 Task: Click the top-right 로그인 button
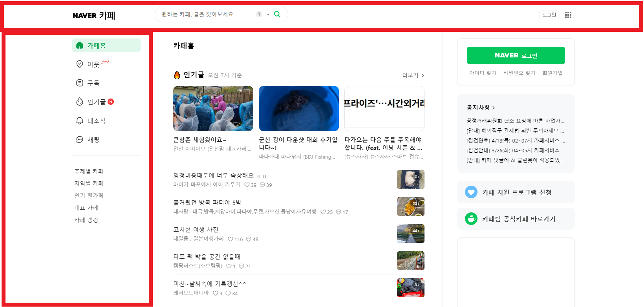(x=549, y=15)
